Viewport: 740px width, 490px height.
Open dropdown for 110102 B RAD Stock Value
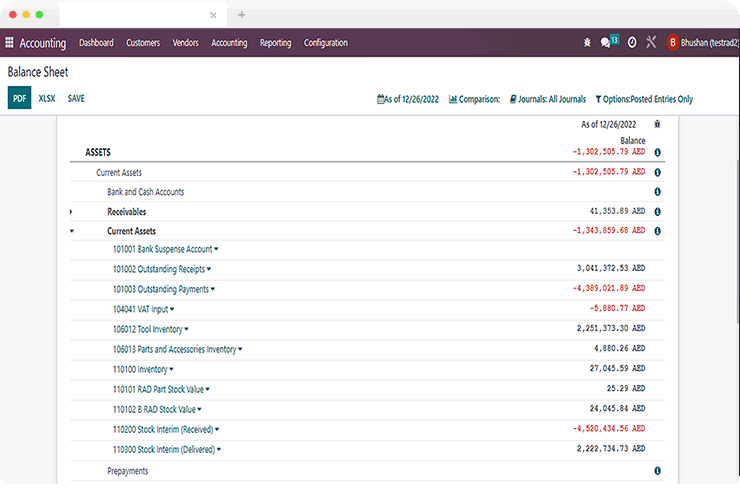199,409
